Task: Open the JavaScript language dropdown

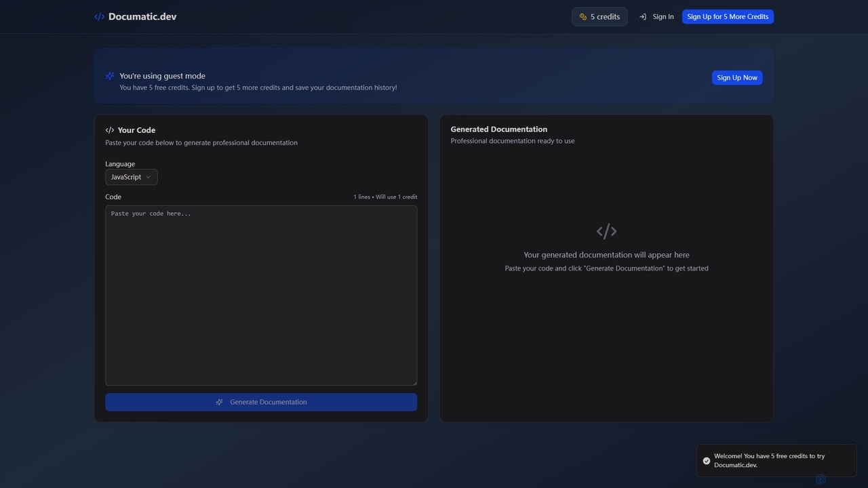Action: click(132, 177)
